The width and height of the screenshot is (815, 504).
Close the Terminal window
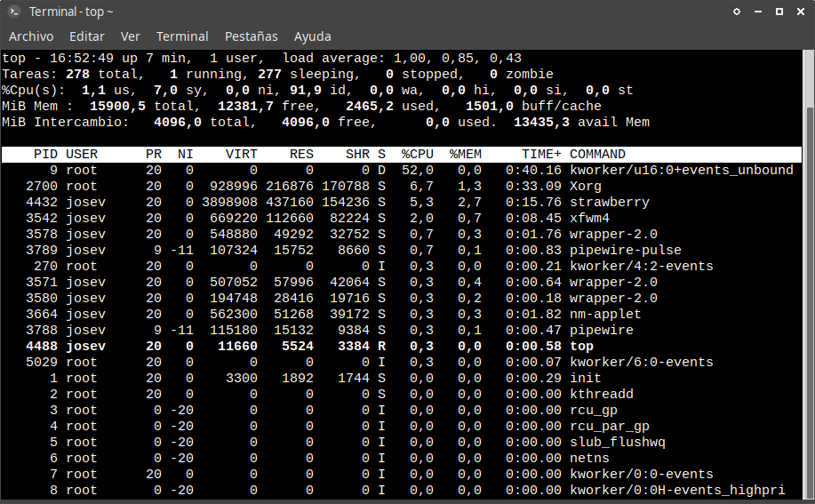tap(801, 12)
